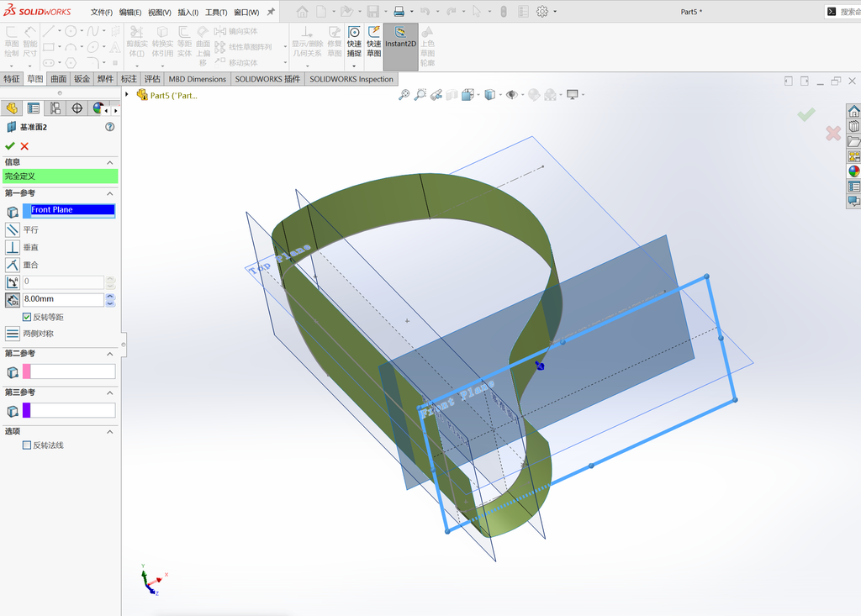
Task: Toggle the 两侧对称 mid plane option
Action: (x=12, y=334)
